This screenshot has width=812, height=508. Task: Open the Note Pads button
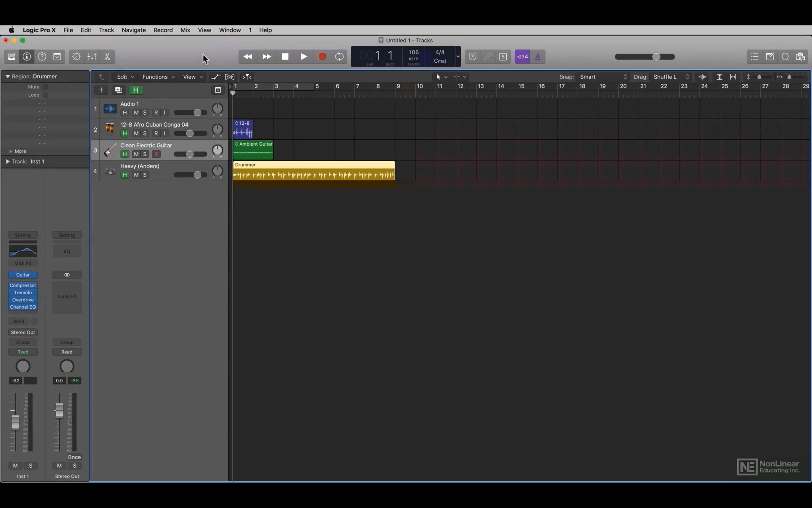pos(770,57)
